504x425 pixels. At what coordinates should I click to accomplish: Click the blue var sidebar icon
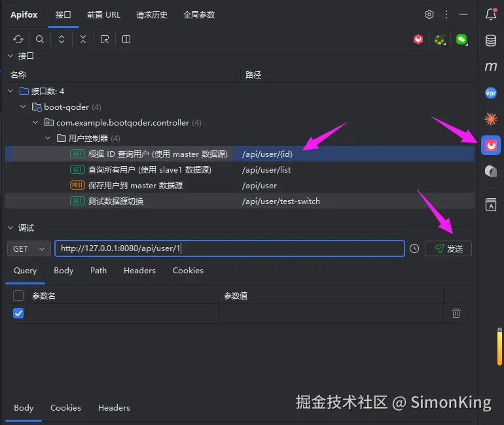pyautogui.click(x=491, y=93)
